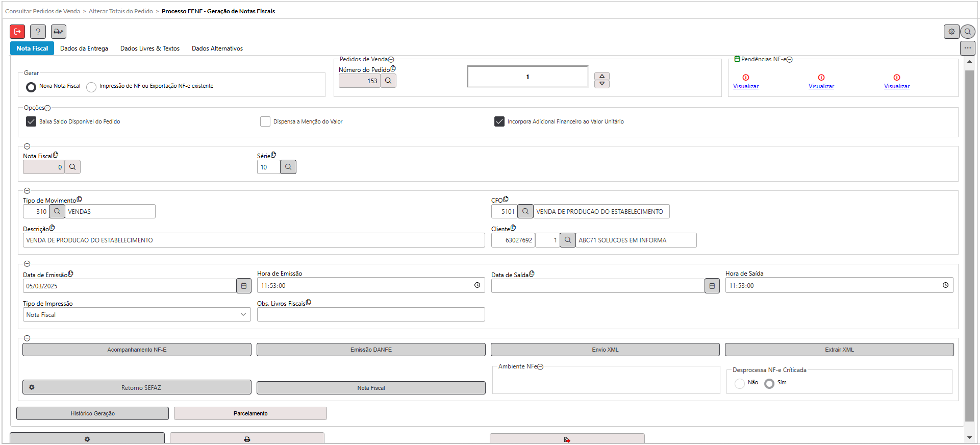Click the search icon beside Número do Pedido
980x445 pixels.
[x=388, y=81]
